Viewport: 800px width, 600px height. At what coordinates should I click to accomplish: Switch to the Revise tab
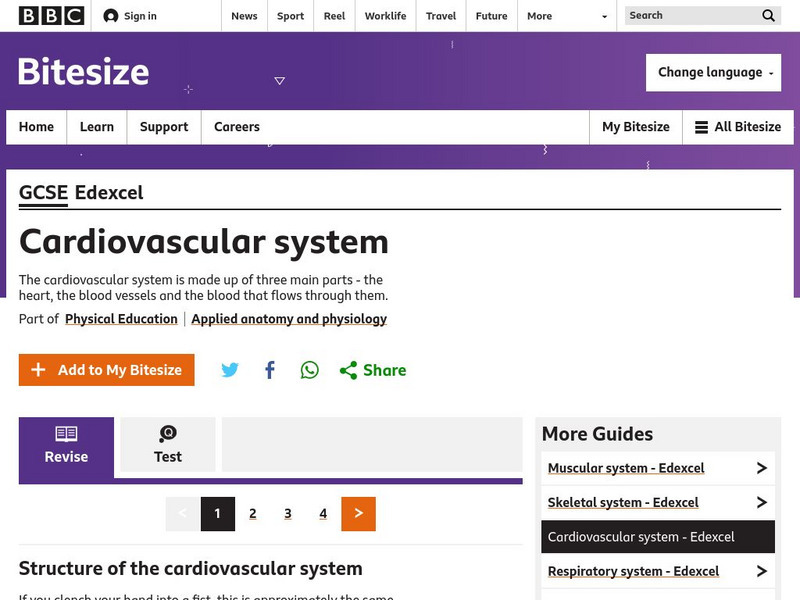(x=66, y=447)
